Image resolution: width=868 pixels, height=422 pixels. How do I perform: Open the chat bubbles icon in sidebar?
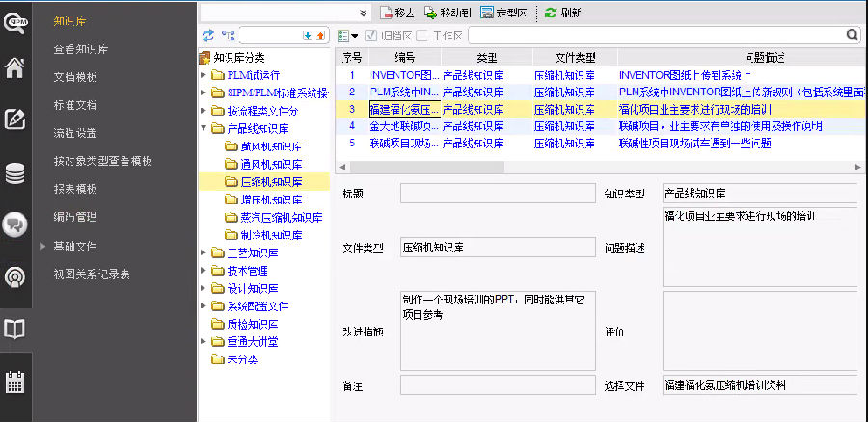(x=15, y=224)
